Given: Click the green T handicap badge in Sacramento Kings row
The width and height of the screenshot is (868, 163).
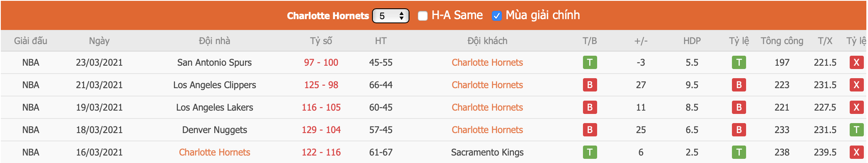Looking at the screenshot, I should (739, 152).
